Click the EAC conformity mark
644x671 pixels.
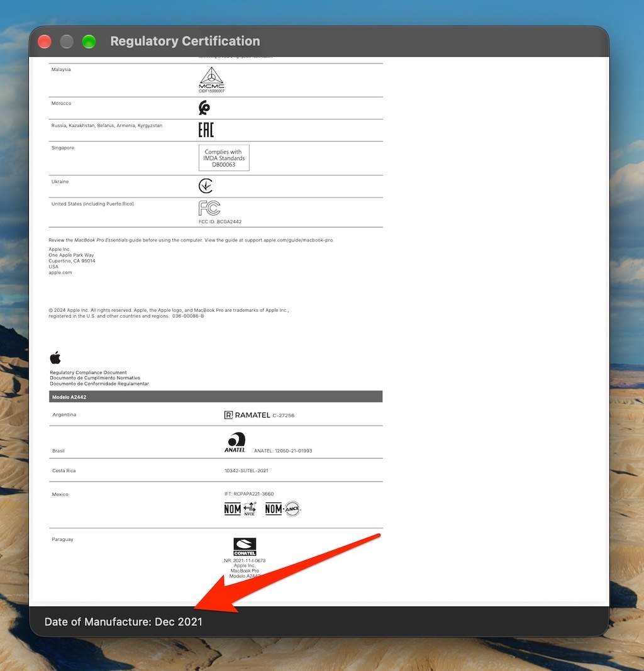point(206,130)
